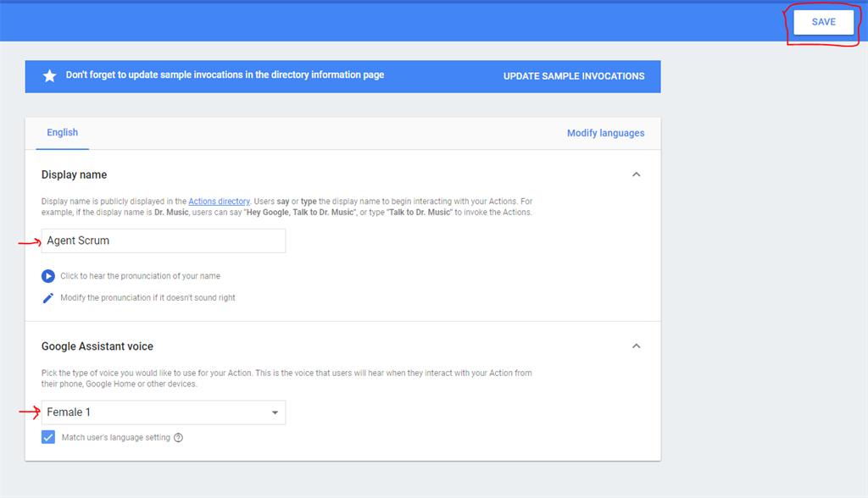
Task: Open the Actions directory hyperlink
Action: coord(219,202)
